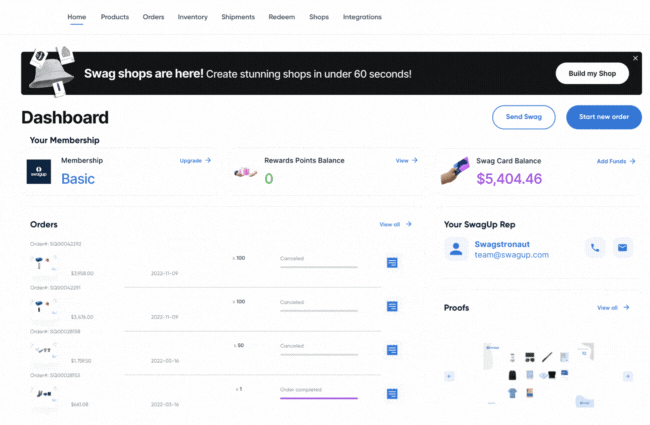Dismiss the Swag shops banner

click(635, 58)
